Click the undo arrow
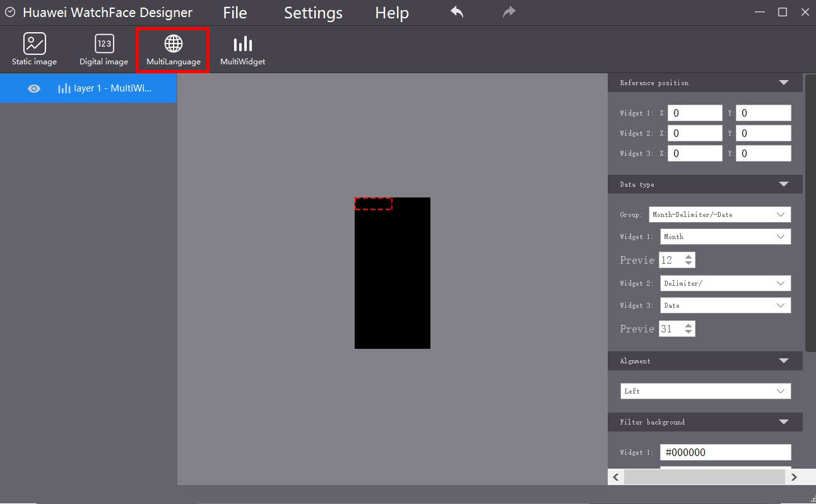Image resolution: width=816 pixels, height=504 pixels. (457, 12)
